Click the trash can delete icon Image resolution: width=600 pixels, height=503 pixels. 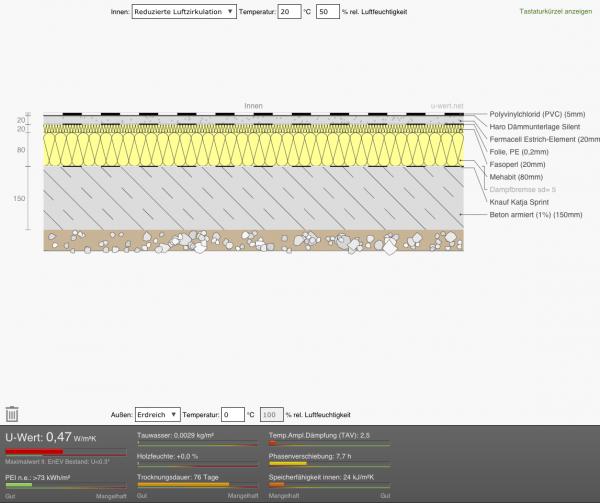12,413
